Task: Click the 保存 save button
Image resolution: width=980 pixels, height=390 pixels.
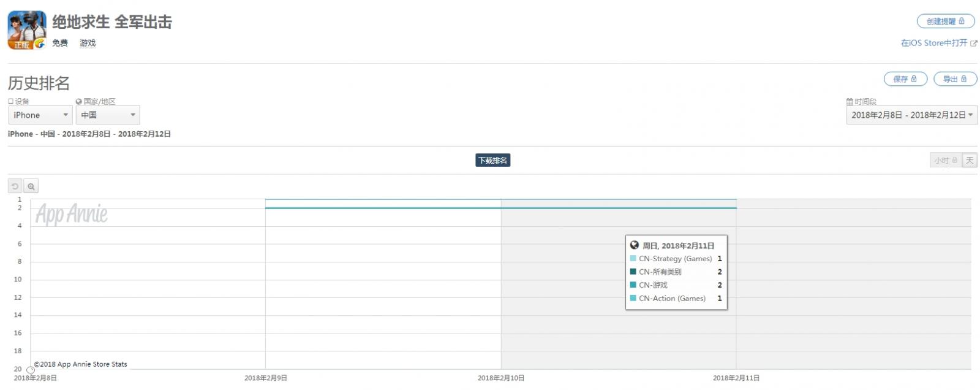Action: pyautogui.click(x=905, y=79)
